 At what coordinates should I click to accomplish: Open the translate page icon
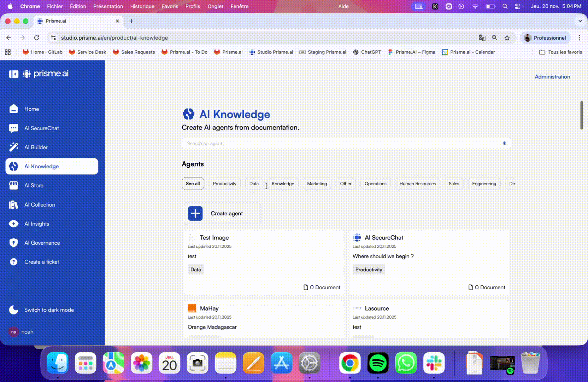(x=482, y=38)
